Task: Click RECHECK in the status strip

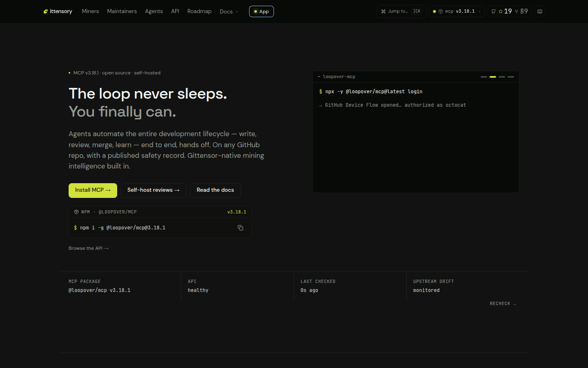Action: [503, 303]
